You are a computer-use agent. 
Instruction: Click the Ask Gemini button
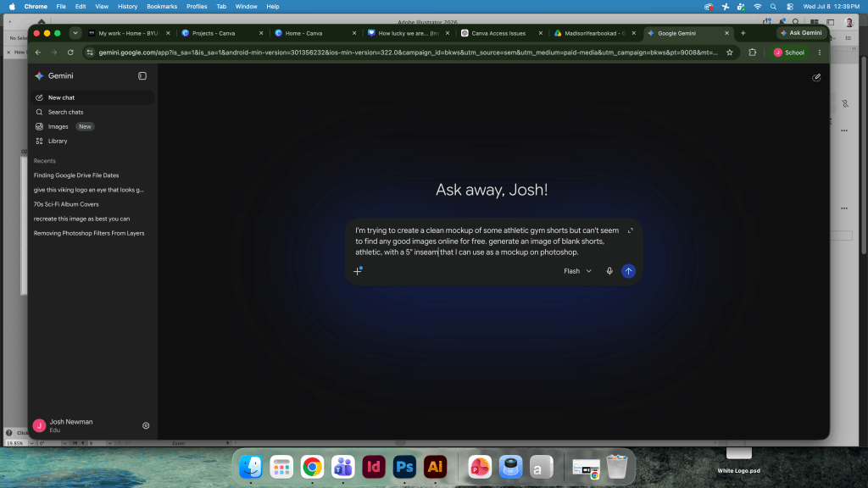800,33
